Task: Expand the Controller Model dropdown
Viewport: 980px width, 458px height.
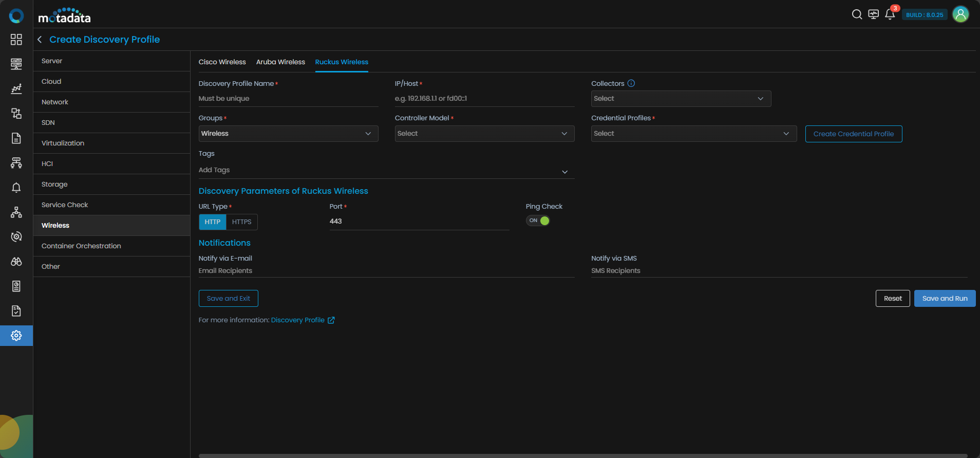Action: click(x=484, y=134)
